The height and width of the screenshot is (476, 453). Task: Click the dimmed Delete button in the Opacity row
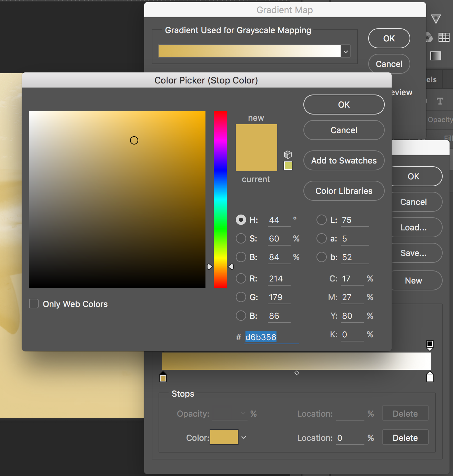(405, 413)
